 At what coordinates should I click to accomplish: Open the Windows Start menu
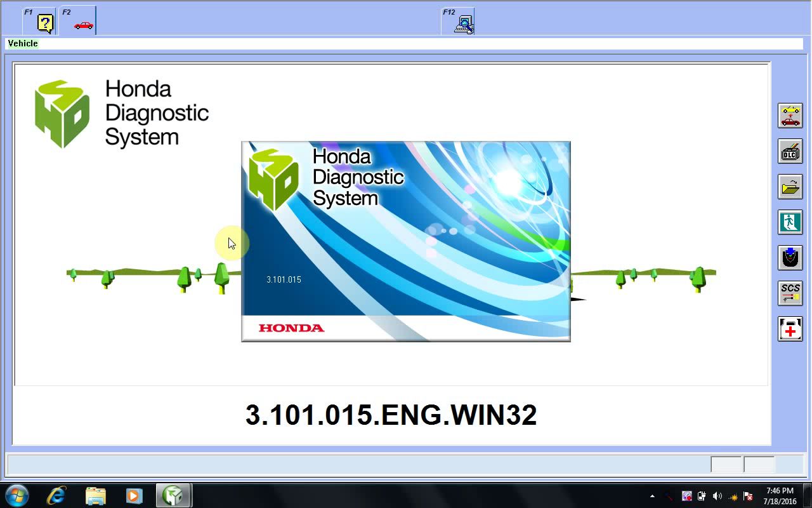click(x=16, y=495)
